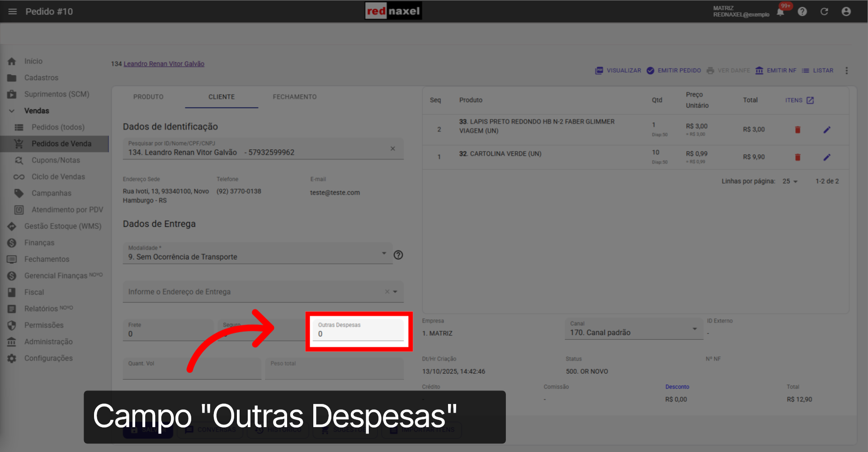
Task: Collapse the Vendas menu section
Action: tap(12, 111)
